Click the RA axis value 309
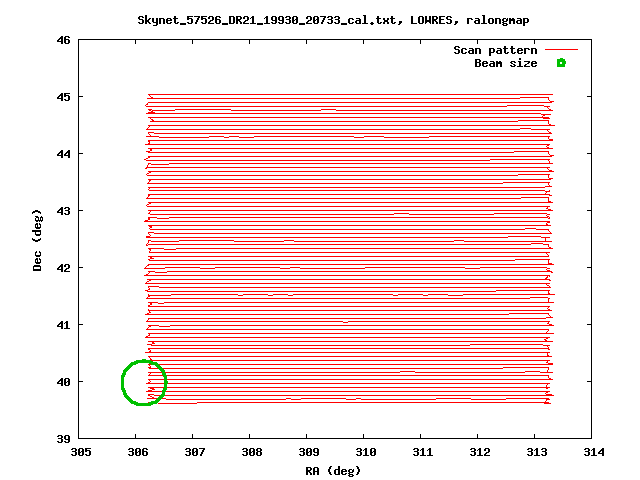Image resolution: width=640 pixels, height=480 pixels. 309,452
